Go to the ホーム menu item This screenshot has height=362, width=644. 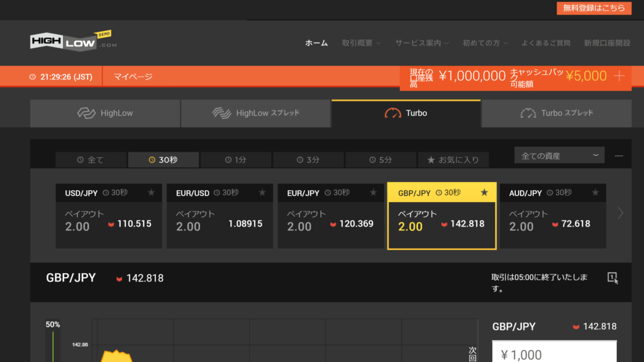(x=316, y=43)
